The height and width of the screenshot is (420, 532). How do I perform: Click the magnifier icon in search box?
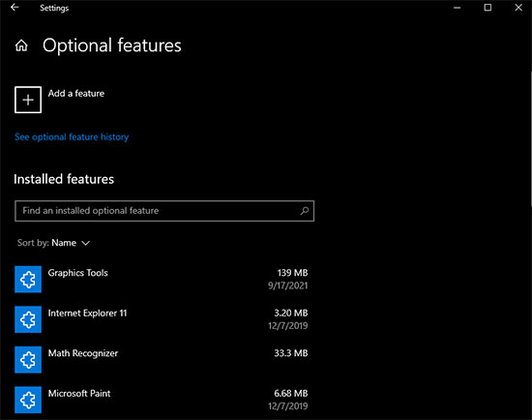coord(305,211)
